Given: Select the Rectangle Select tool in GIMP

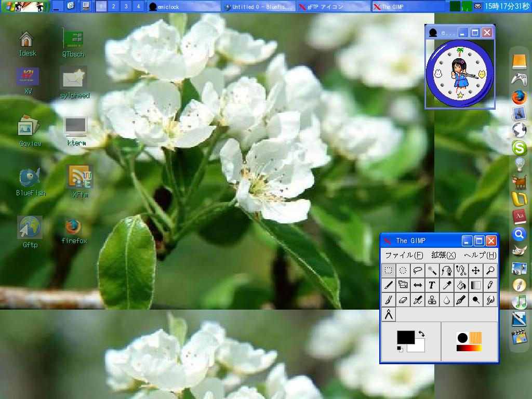Looking at the screenshot, I should pyautogui.click(x=388, y=270).
